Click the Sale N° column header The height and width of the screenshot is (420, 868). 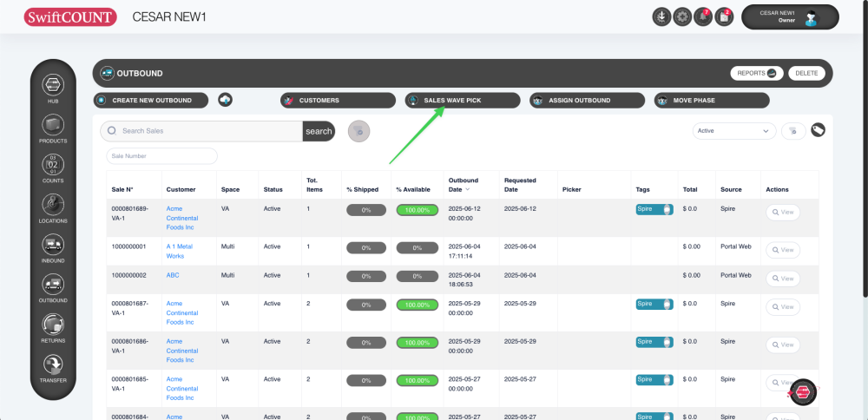click(122, 189)
